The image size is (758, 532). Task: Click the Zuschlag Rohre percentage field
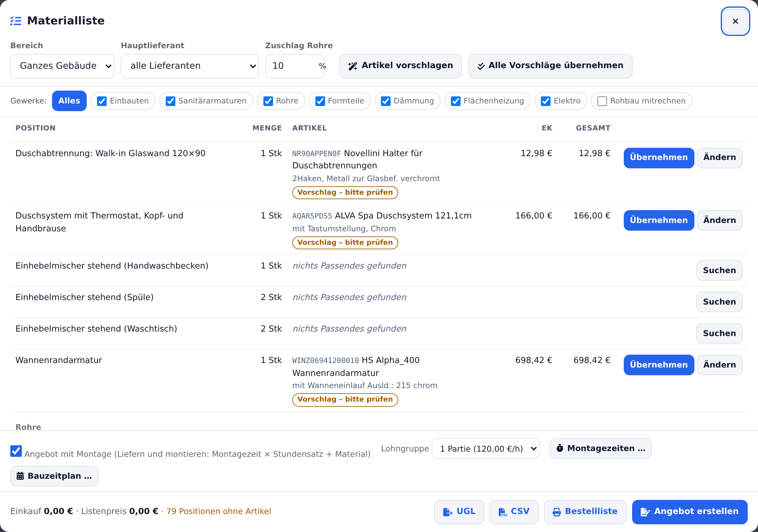tap(295, 66)
